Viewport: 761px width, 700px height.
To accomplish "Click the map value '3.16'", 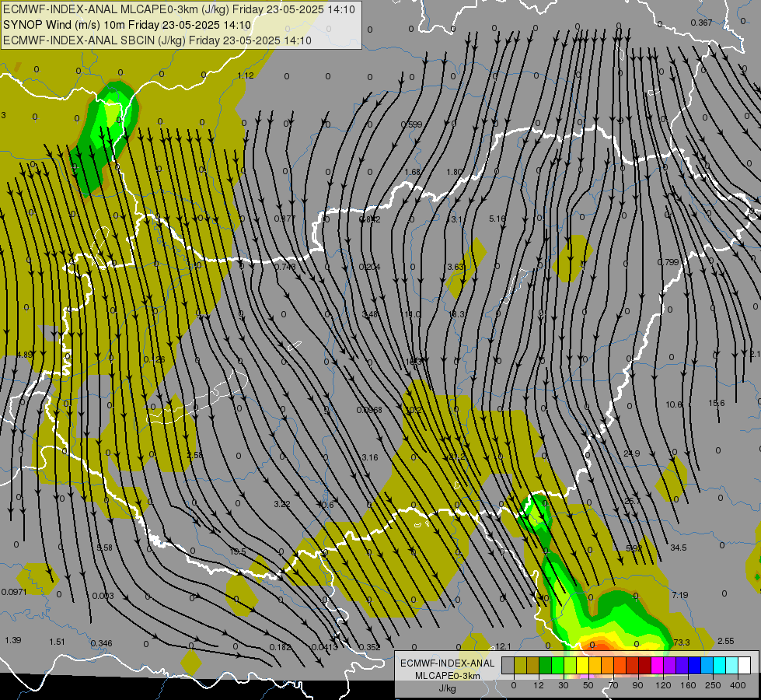I will tap(370, 457).
